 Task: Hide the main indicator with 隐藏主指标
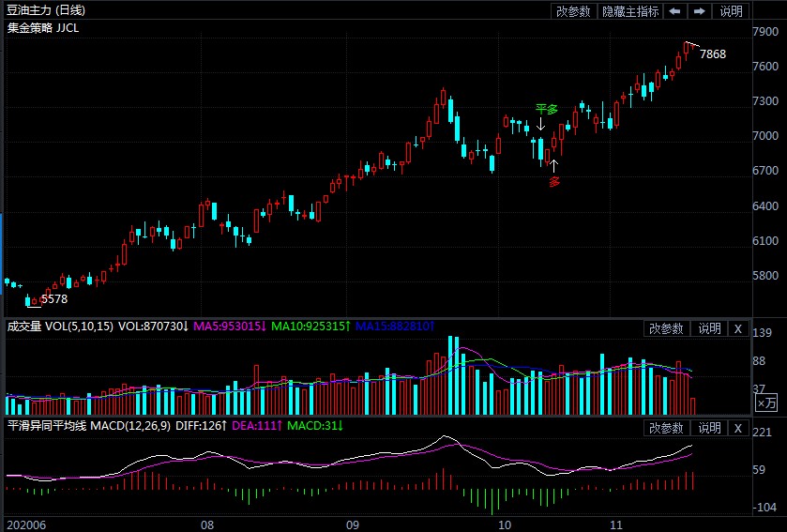point(630,11)
